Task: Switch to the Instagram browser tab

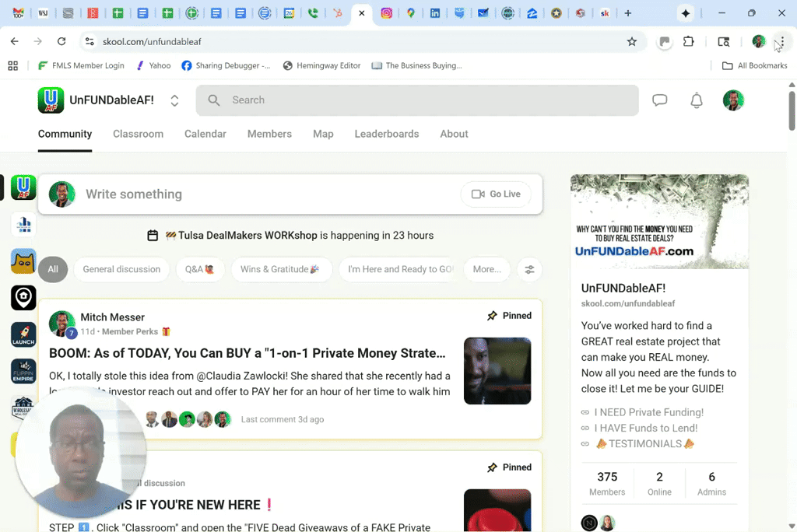Action: pyautogui.click(x=386, y=14)
